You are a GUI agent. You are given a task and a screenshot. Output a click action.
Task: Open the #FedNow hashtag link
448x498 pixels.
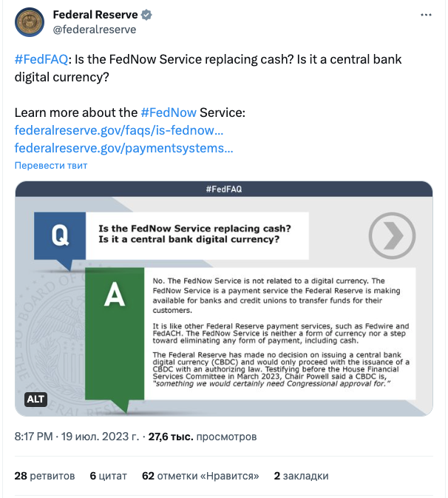169,112
